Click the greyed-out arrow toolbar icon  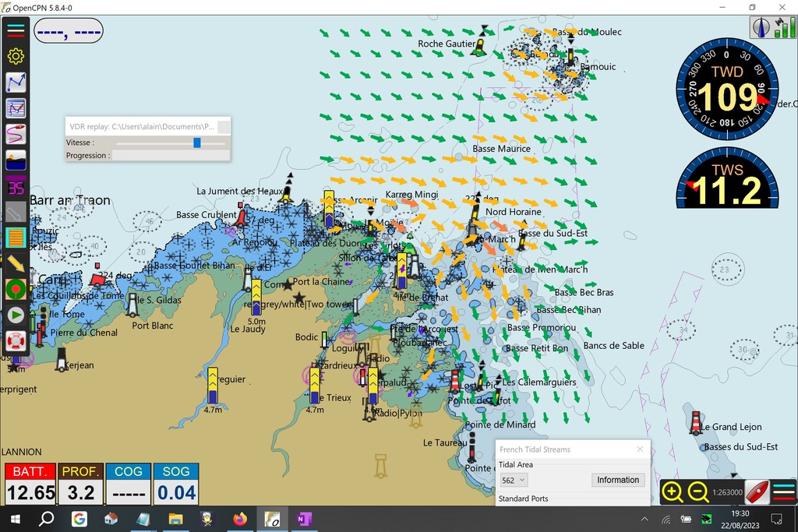tap(16, 213)
